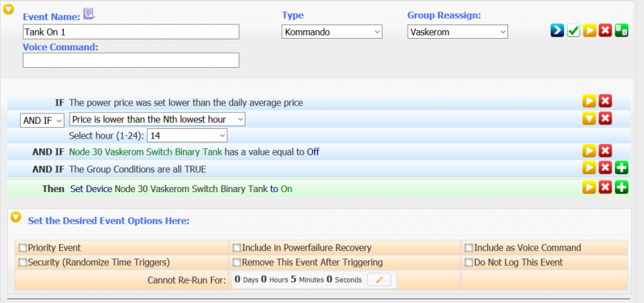The height and width of the screenshot is (303, 644).
Task: Click the blue arrow icon beside Group Reassign
Action: click(x=557, y=31)
